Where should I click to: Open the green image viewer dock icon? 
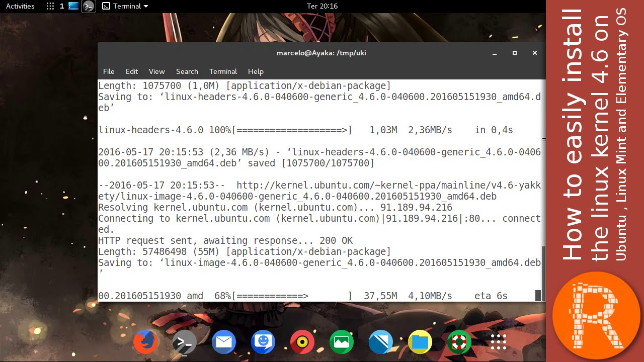[x=342, y=342]
